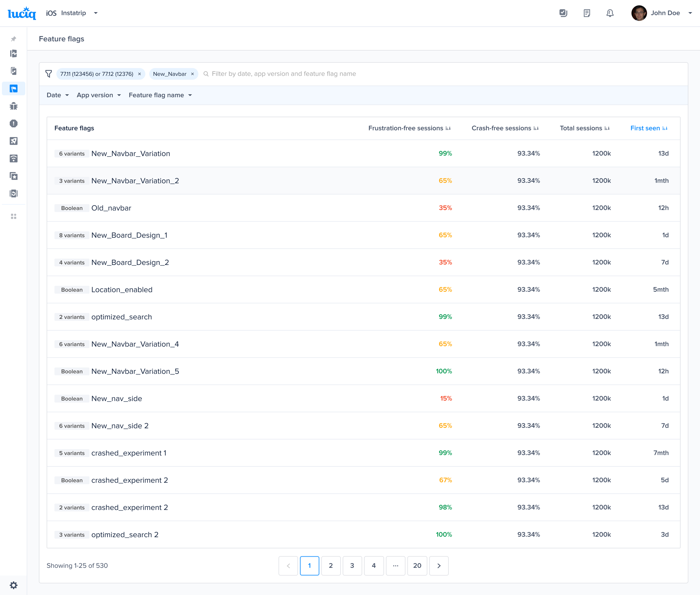700x595 pixels.
Task: Open the notifications bell
Action: tap(610, 13)
